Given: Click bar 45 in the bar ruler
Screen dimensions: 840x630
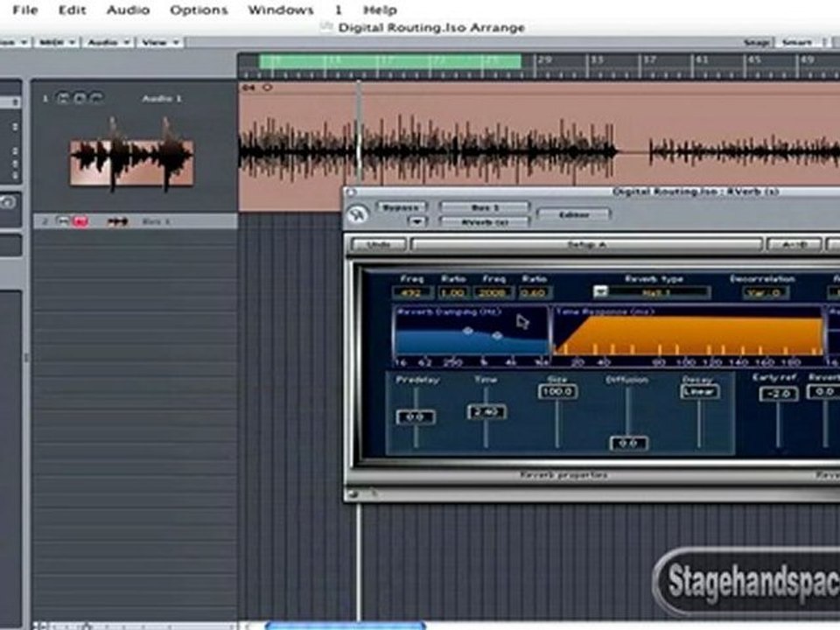Looking at the screenshot, I should (754, 59).
